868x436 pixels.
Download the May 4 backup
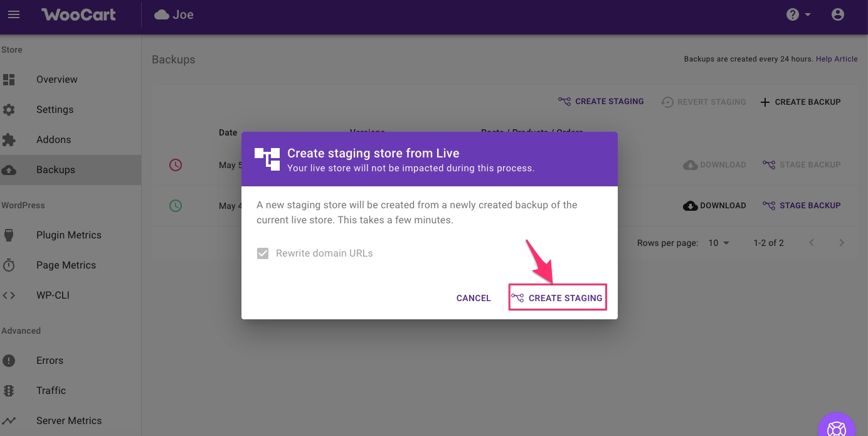click(714, 205)
